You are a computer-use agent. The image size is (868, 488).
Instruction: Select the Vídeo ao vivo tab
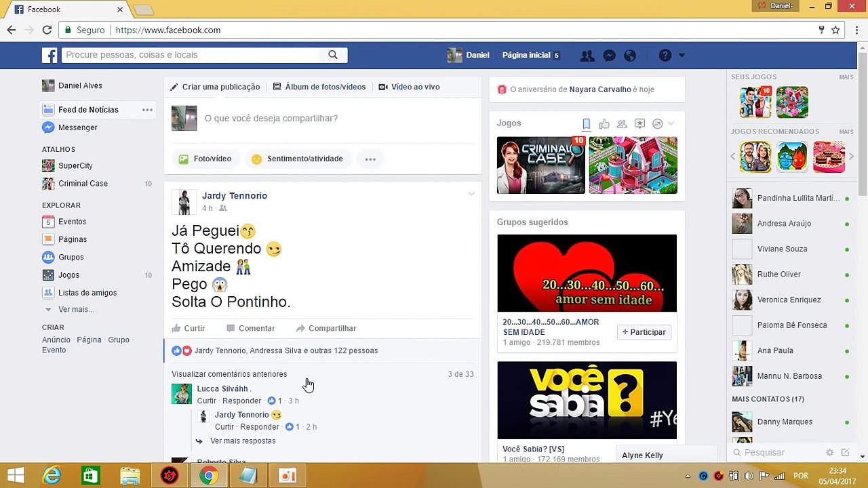pyautogui.click(x=410, y=87)
